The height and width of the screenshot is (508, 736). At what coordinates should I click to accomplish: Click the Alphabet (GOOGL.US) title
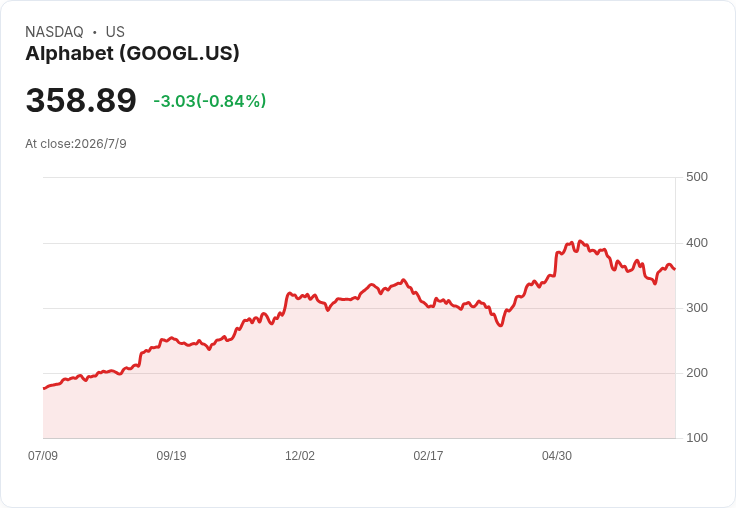pos(132,53)
